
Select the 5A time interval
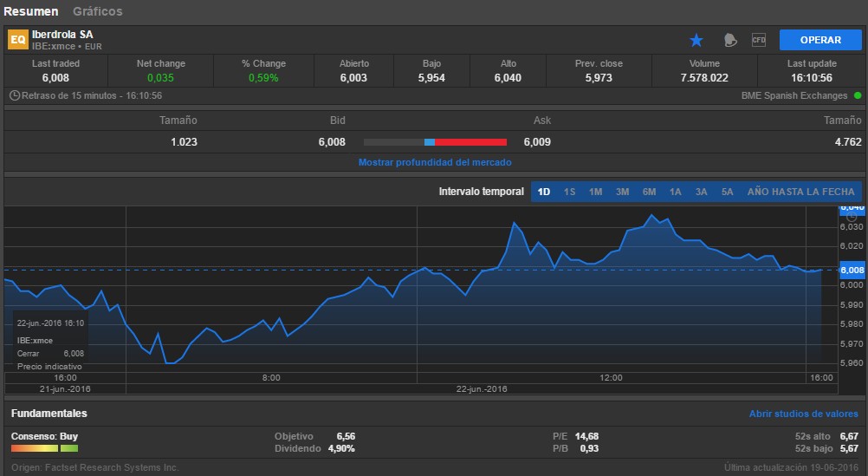point(728,192)
